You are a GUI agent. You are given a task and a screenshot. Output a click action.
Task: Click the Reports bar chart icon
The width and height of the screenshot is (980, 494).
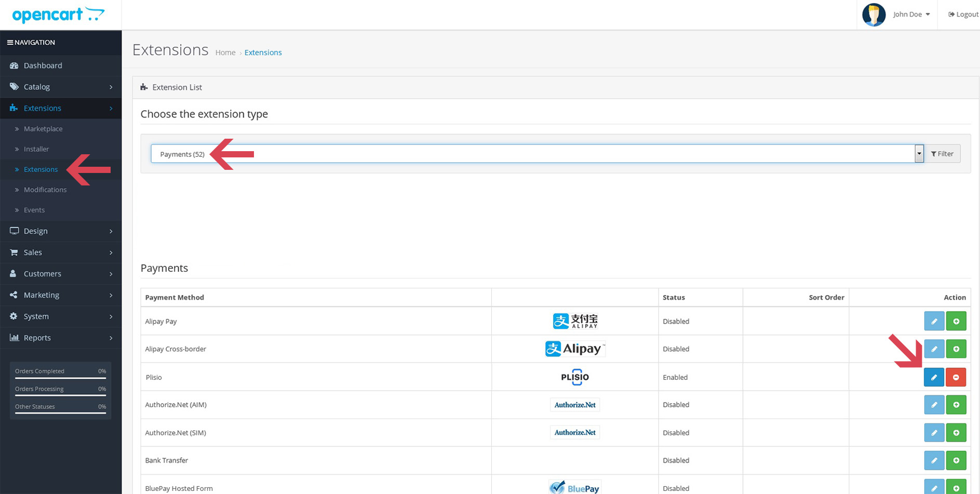pos(14,337)
